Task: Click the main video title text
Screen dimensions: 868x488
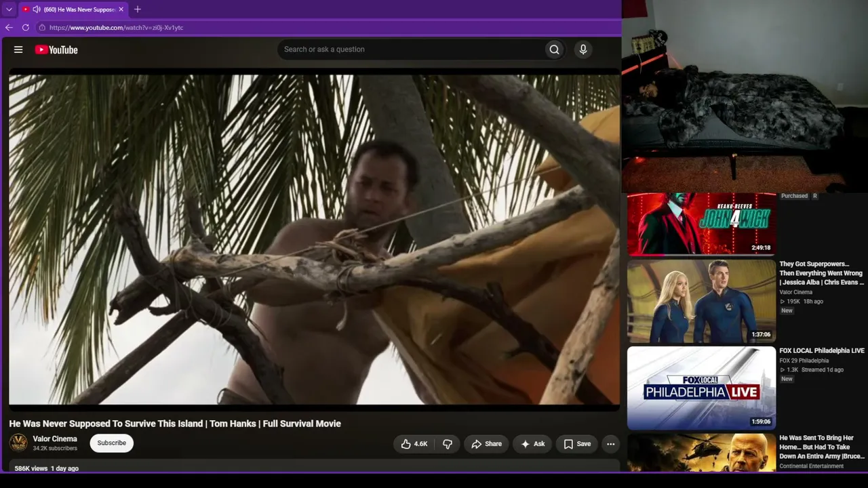Action: pos(175,424)
